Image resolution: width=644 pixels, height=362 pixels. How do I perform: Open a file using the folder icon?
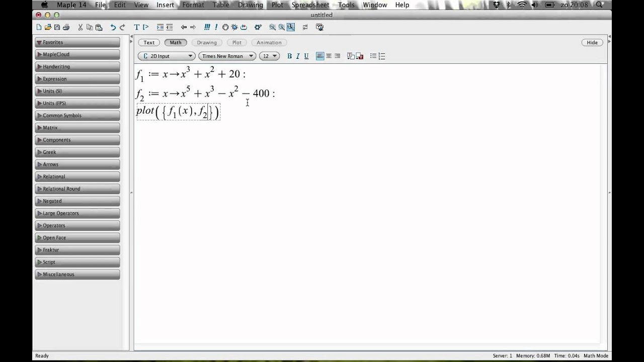pyautogui.click(x=48, y=27)
